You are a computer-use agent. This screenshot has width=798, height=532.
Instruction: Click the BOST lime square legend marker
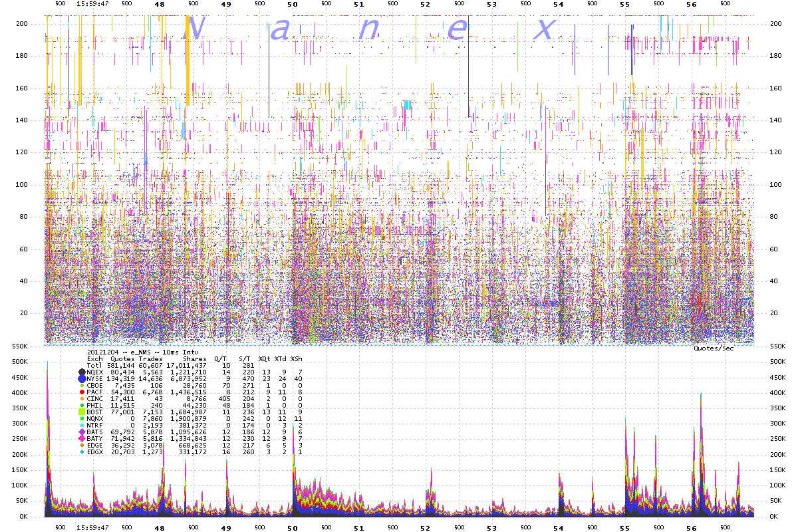pos(82,413)
